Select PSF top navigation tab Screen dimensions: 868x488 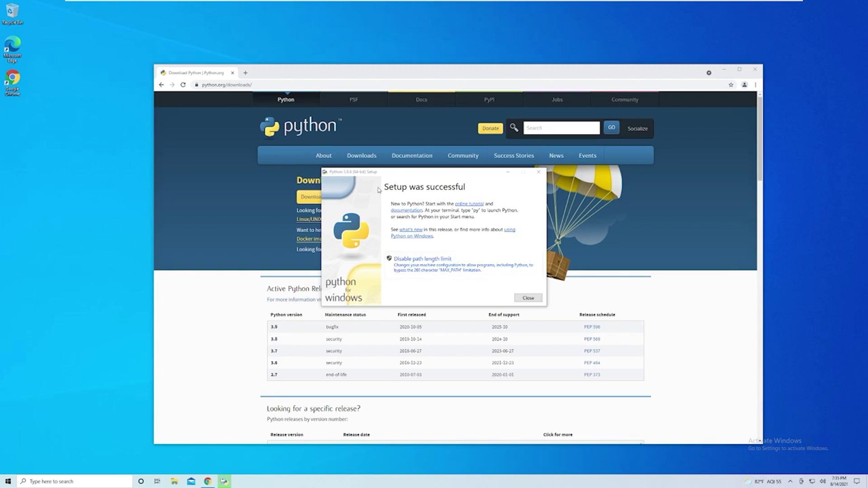click(x=354, y=99)
